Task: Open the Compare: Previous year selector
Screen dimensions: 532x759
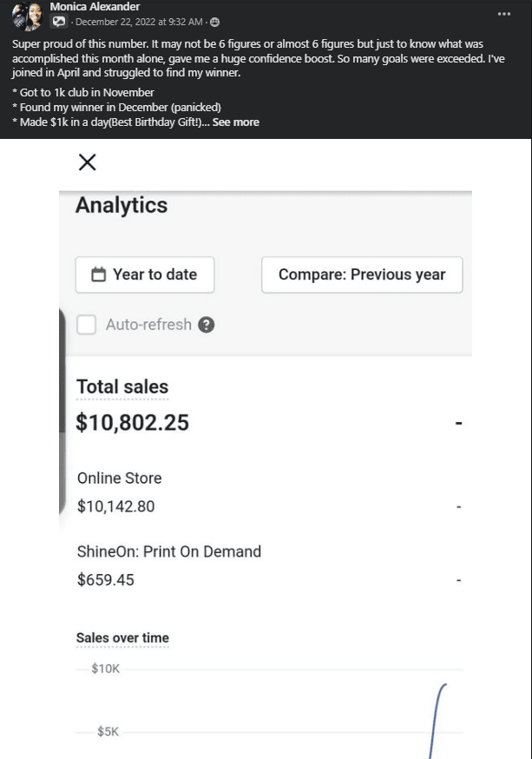Action: (361, 274)
